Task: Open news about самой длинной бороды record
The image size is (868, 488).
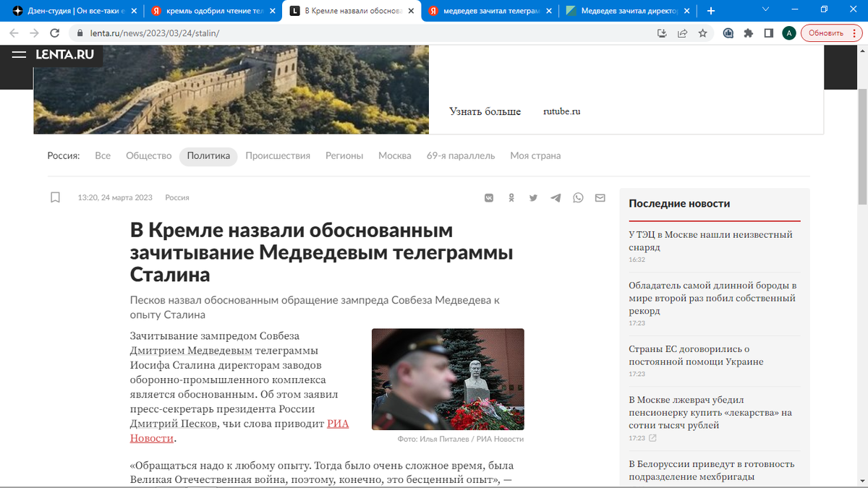Action: pos(713,298)
